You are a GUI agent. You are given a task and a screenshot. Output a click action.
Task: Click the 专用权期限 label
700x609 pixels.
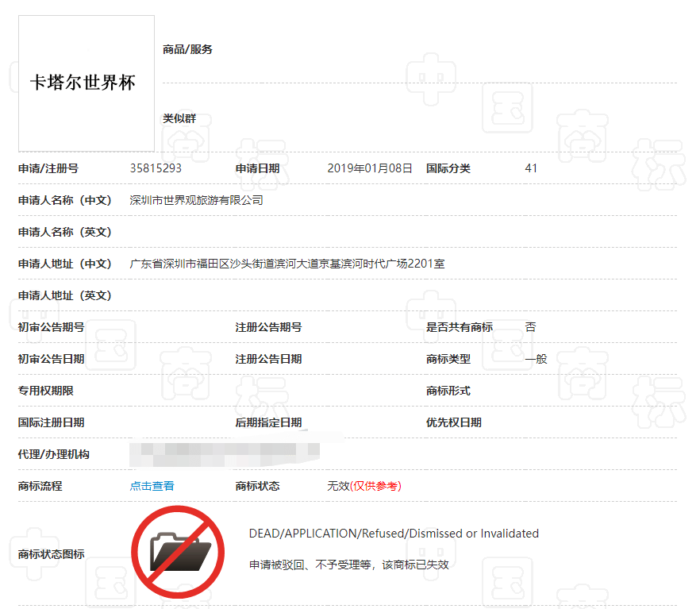coord(46,391)
